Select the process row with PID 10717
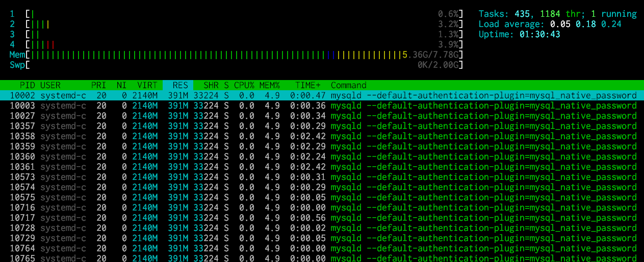The width and height of the screenshot is (644, 262). (x=322, y=218)
